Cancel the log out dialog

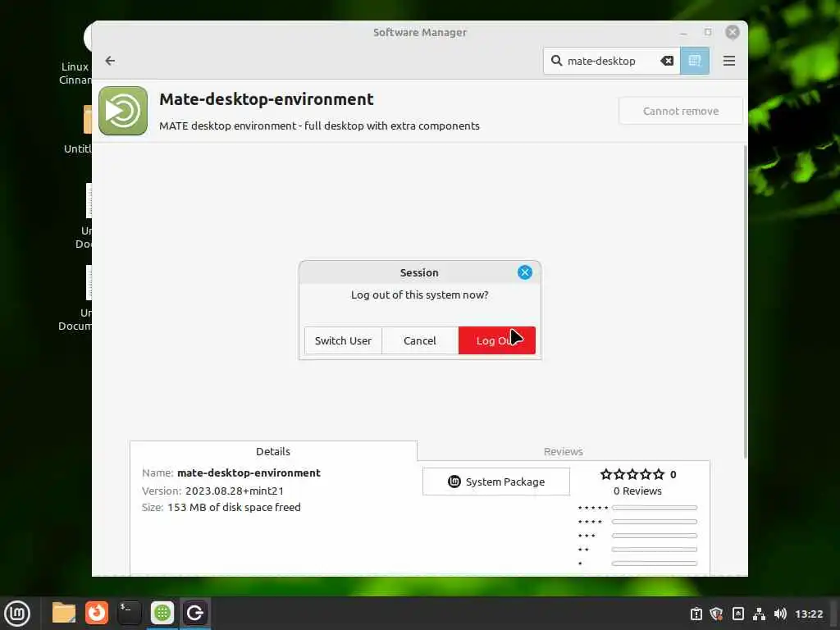(419, 340)
